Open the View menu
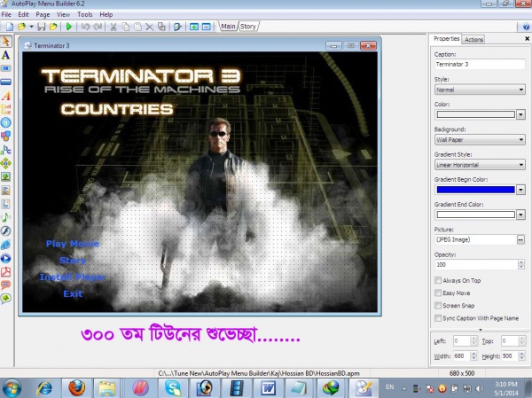Image resolution: width=532 pixels, height=398 pixels. coord(63,14)
